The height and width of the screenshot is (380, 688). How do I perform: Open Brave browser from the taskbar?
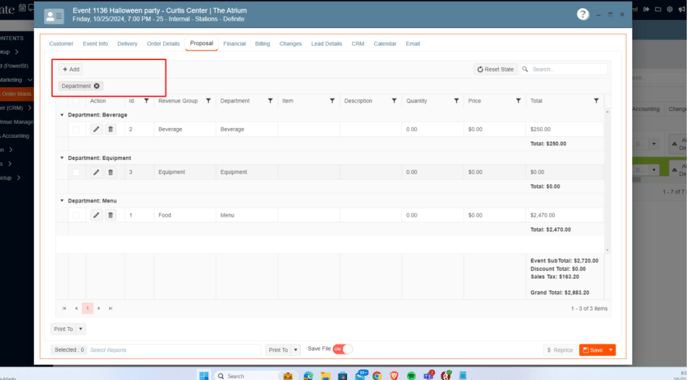click(394, 376)
